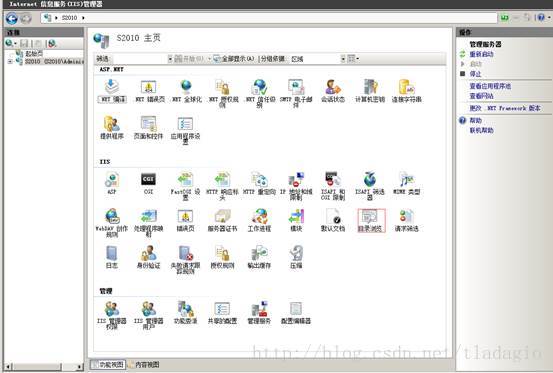The image size is (553, 373).
Task: Open FastCGI 设置
Action: 186,186
